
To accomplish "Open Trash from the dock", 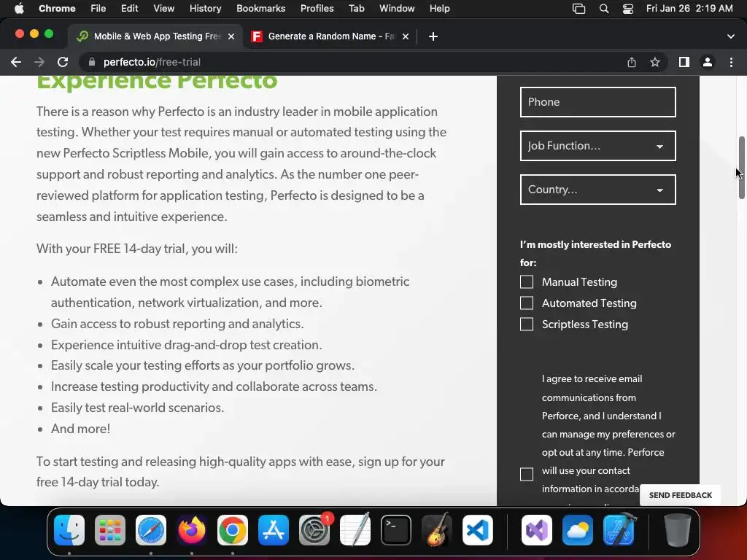I will [x=678, y=530].
